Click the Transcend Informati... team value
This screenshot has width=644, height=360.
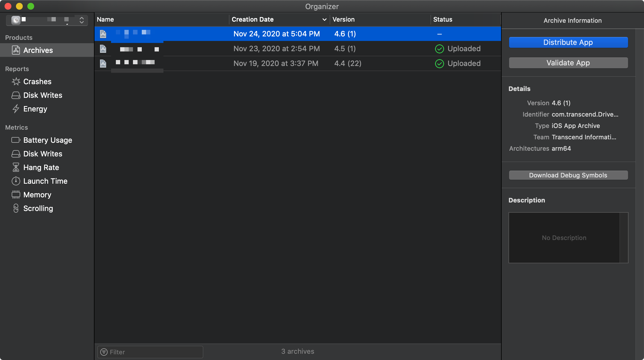coord(584,137)
